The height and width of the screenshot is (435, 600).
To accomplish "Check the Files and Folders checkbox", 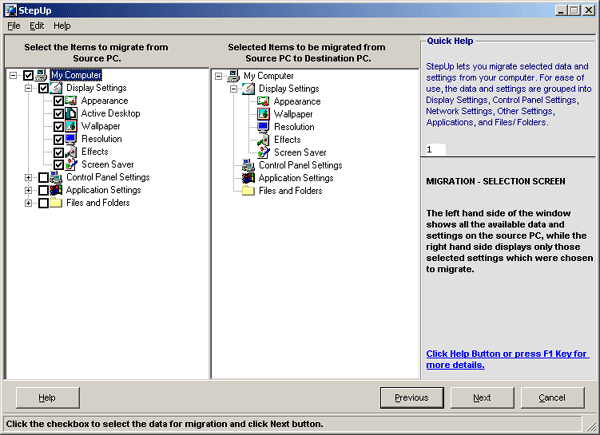I will coord(43,203).
